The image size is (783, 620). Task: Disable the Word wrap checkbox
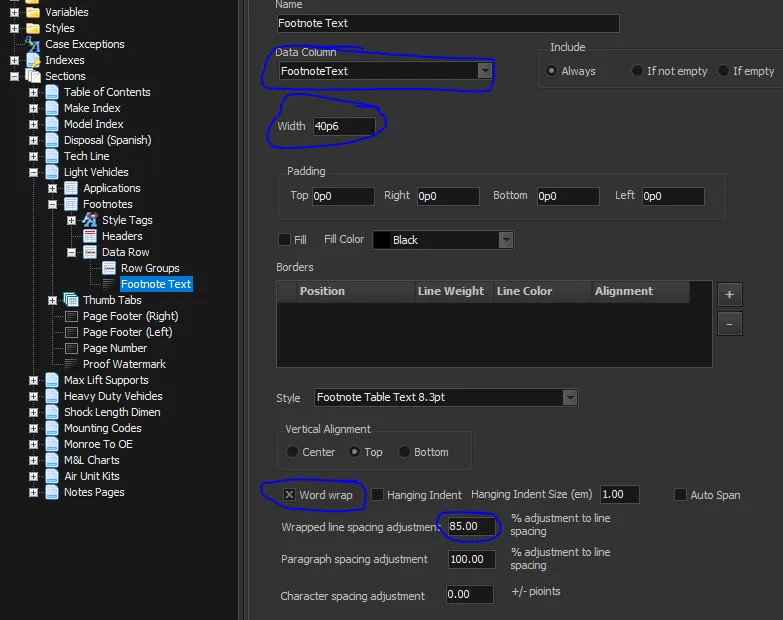[x=289, y=495]
